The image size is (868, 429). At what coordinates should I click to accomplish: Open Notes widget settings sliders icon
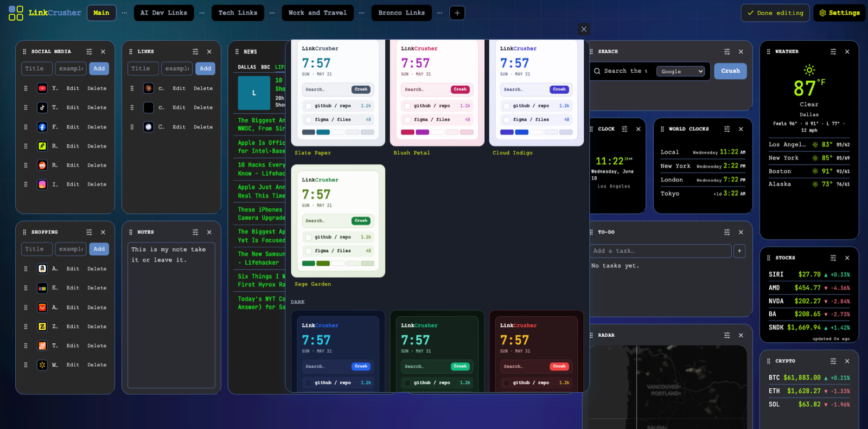click(195, 232)
